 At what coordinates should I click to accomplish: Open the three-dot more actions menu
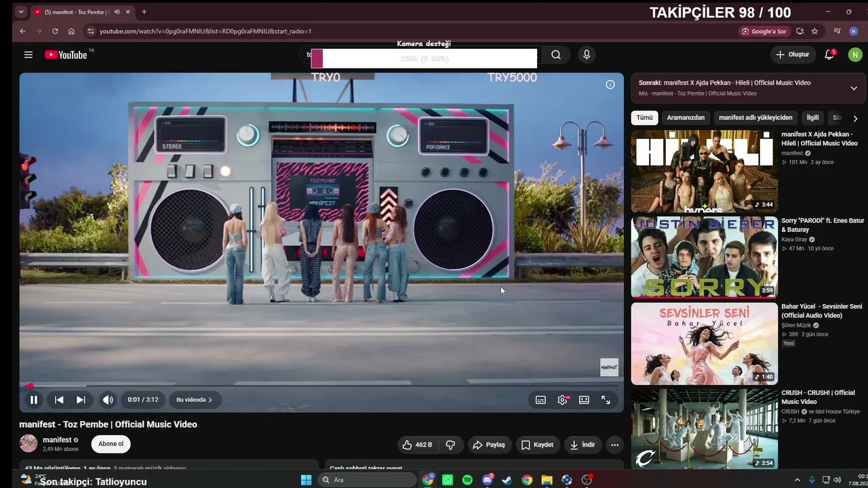(x=614, y=445)
